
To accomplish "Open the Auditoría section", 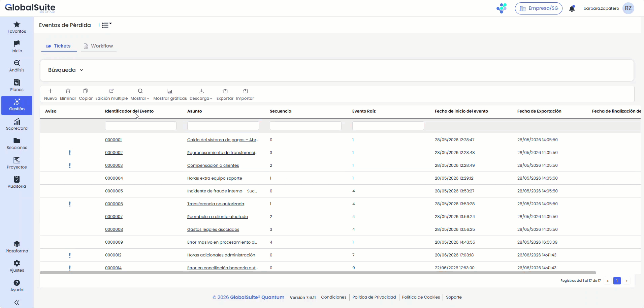I will [x=17, y=182].
